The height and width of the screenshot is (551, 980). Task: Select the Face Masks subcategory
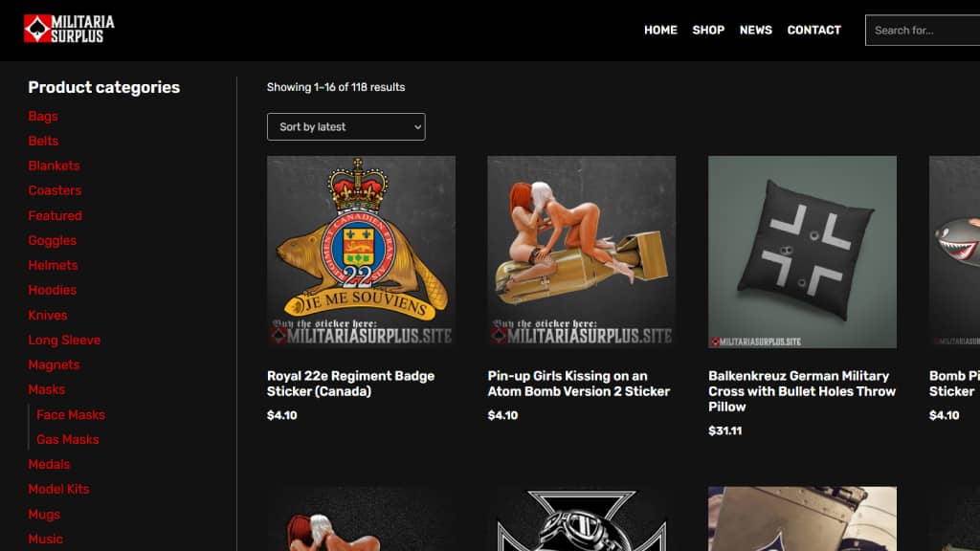(71, 415)
